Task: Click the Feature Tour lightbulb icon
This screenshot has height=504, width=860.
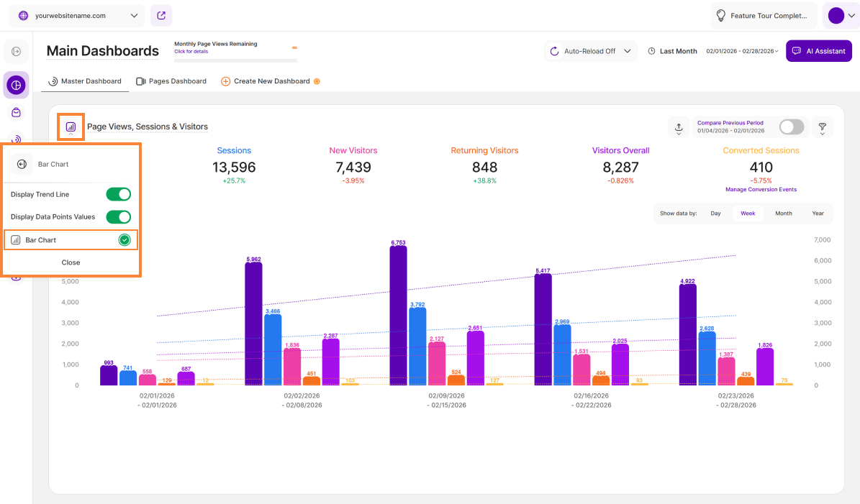Action: pos(720,15)
